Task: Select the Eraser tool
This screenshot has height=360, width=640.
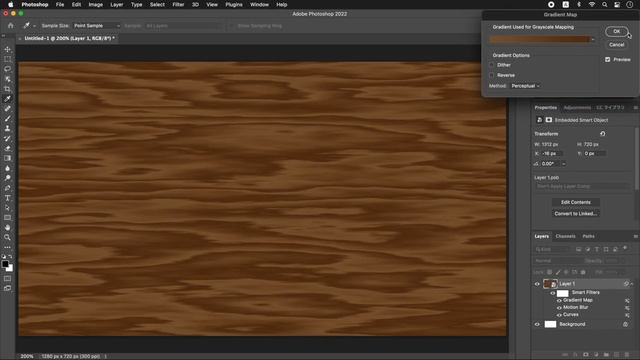Action: click(7, 148)
